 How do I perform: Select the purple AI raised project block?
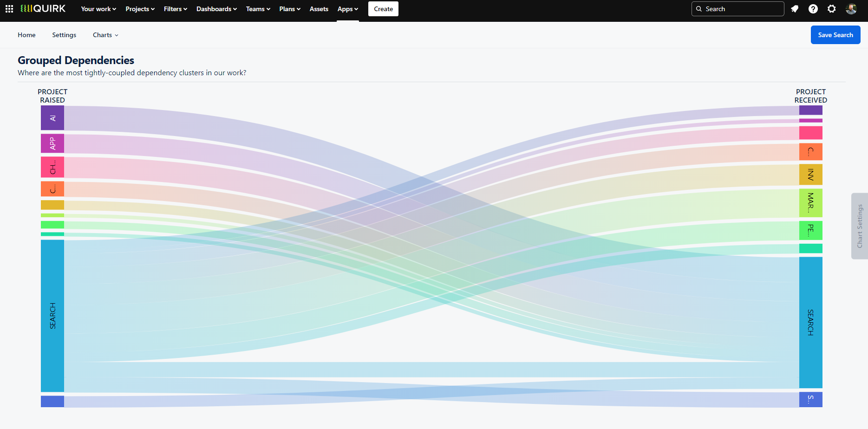coord(52,118)
